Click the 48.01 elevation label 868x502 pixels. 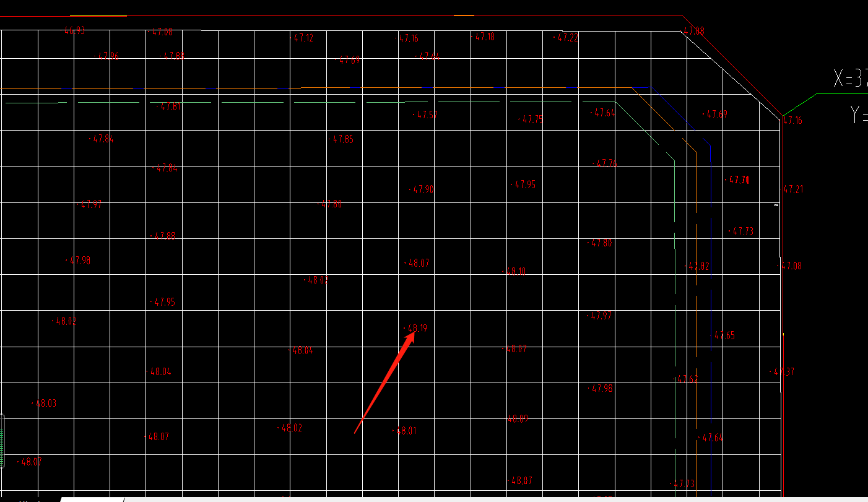point(406,431)
